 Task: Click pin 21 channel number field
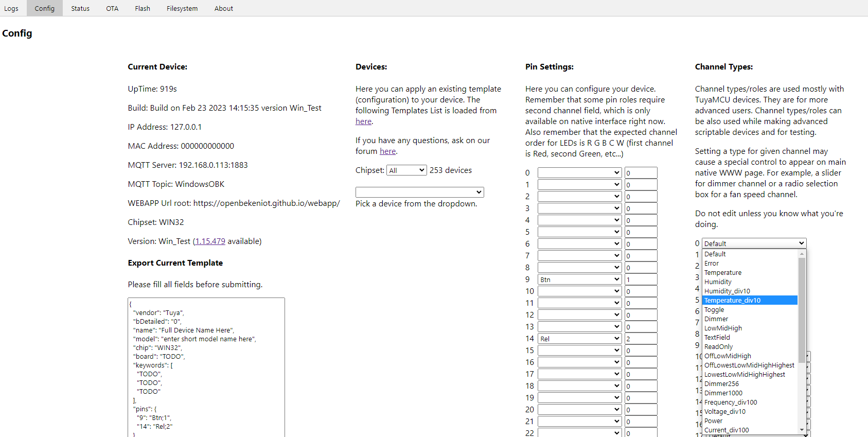tap(641, 422)
